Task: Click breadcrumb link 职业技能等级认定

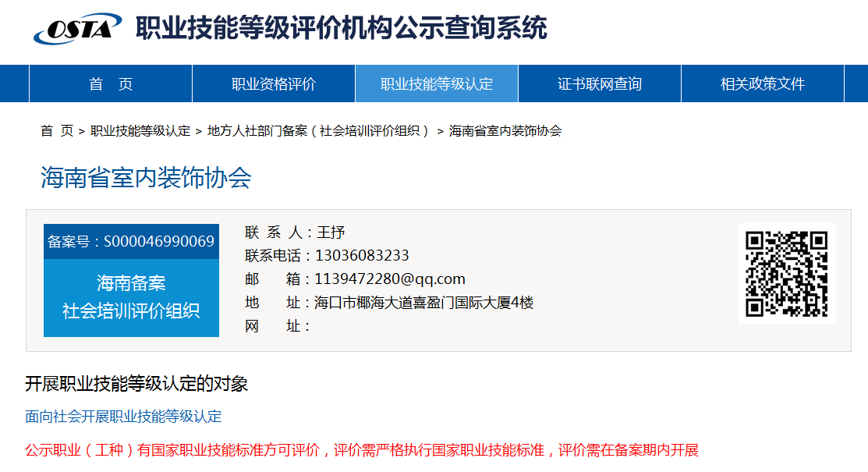Action: [x=140, y=131]
